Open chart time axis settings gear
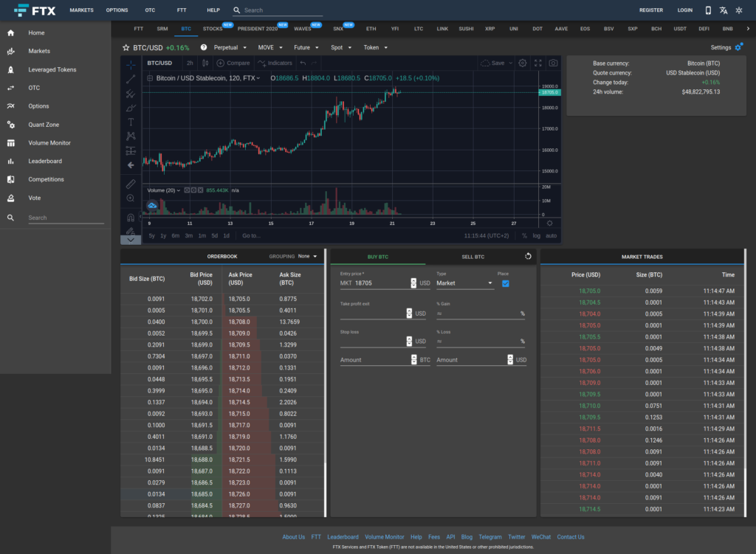 (x=549, y=223)
